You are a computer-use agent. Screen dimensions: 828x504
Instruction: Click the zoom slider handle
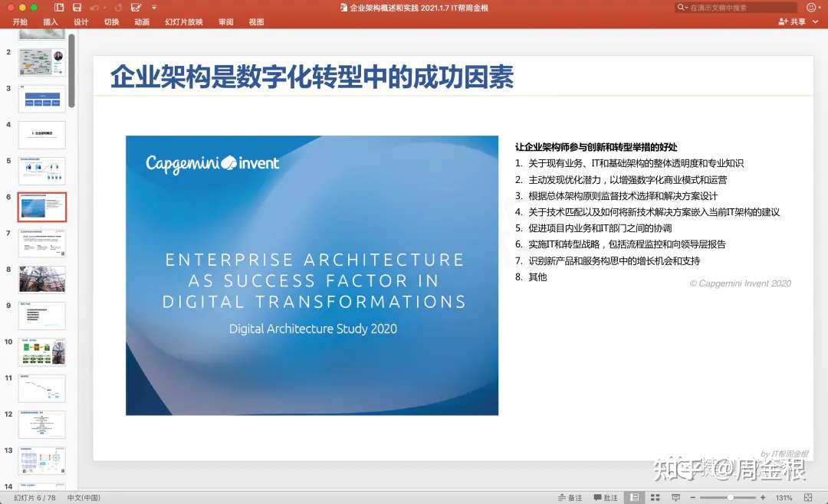(x=730, y=498)
